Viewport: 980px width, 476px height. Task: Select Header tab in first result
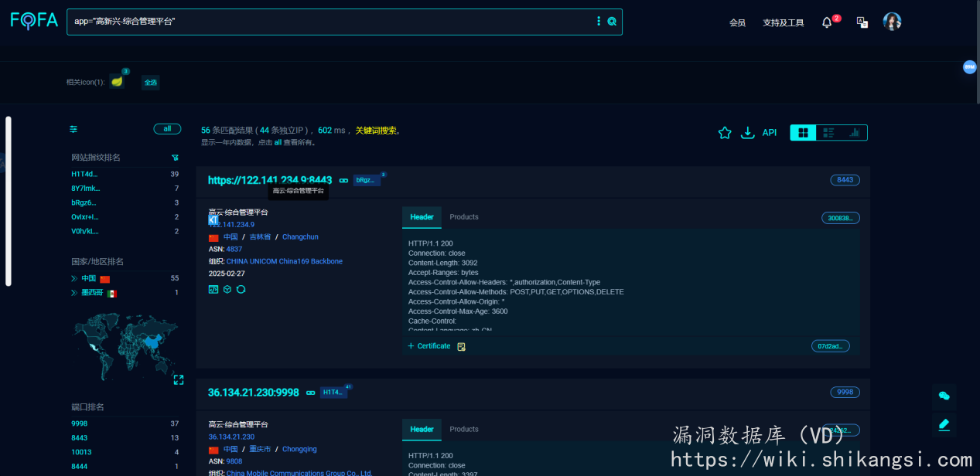[x=422, y=217]
